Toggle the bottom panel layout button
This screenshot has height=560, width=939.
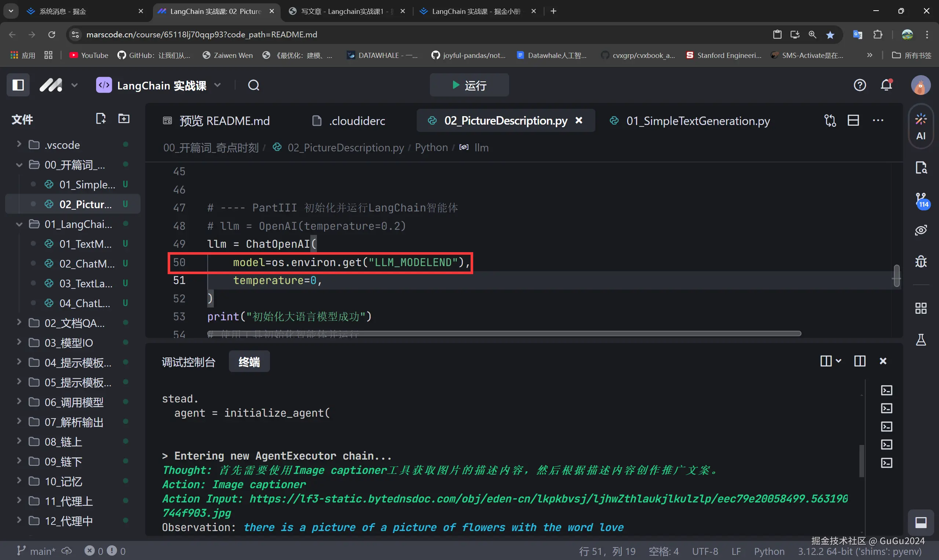921,523
